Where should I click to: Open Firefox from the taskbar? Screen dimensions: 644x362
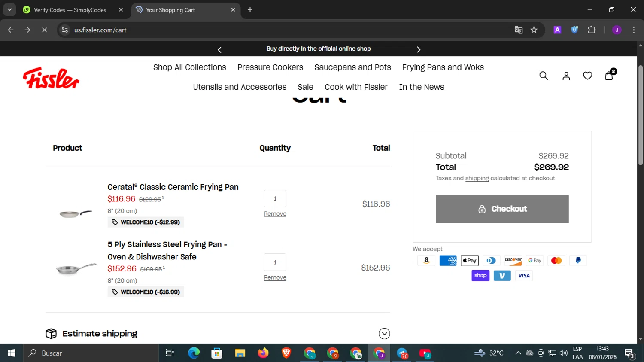click(263, 353)
